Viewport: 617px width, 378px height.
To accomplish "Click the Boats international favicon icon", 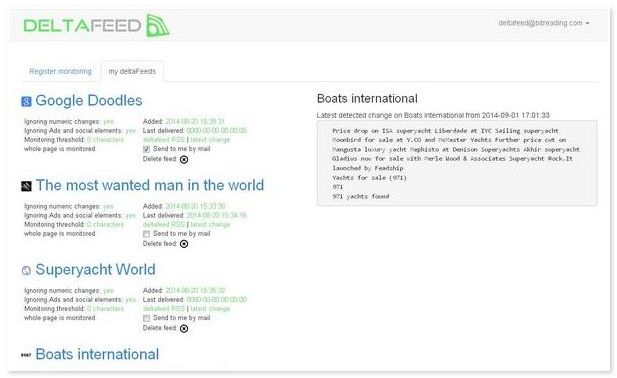I will (26, 355).
